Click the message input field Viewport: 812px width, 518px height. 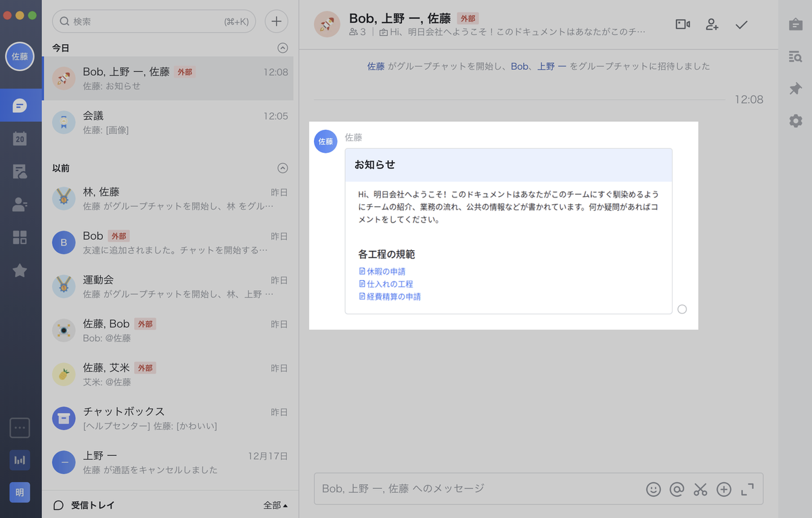[x=474, y=488]
